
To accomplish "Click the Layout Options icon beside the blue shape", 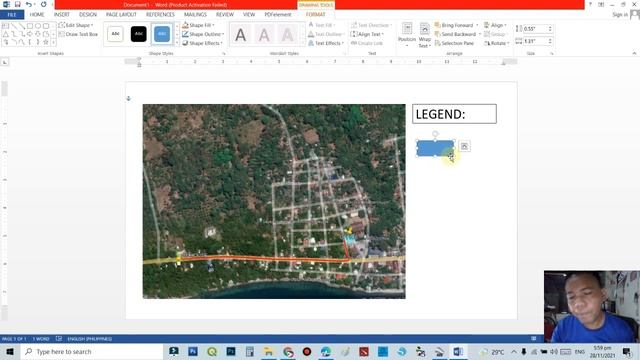I will (x=464, y=146).
